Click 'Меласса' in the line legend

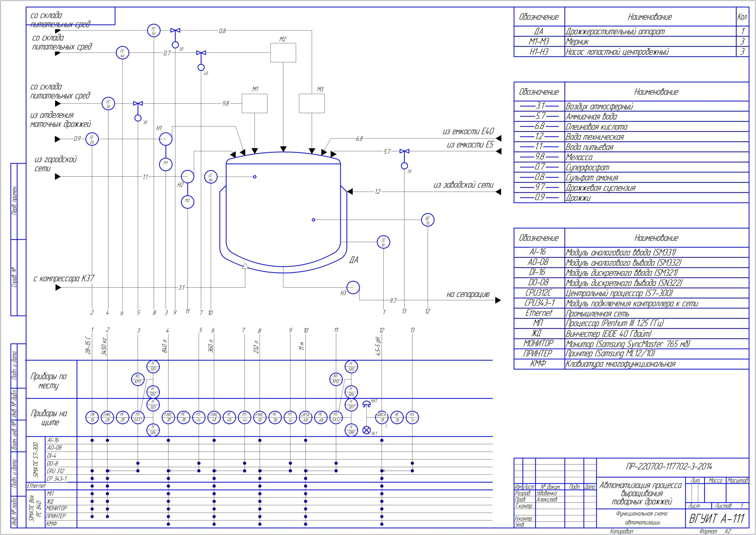click(x=579, y=157)
